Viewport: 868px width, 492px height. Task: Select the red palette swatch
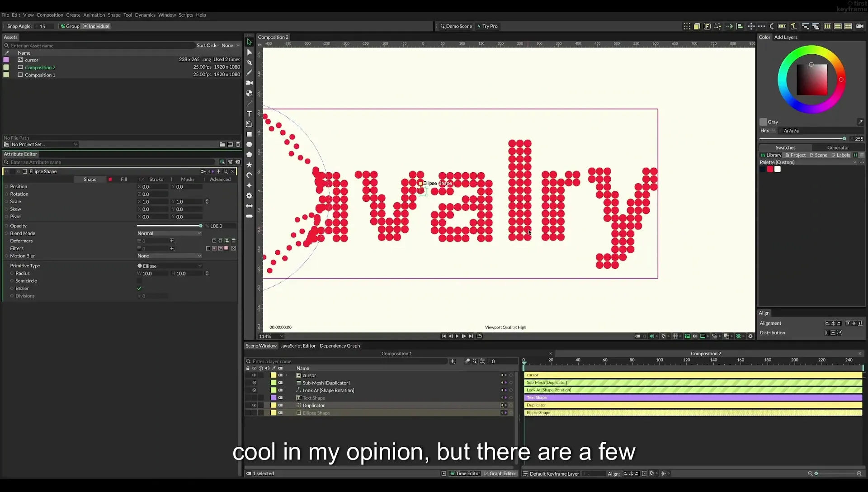[770, 169]
